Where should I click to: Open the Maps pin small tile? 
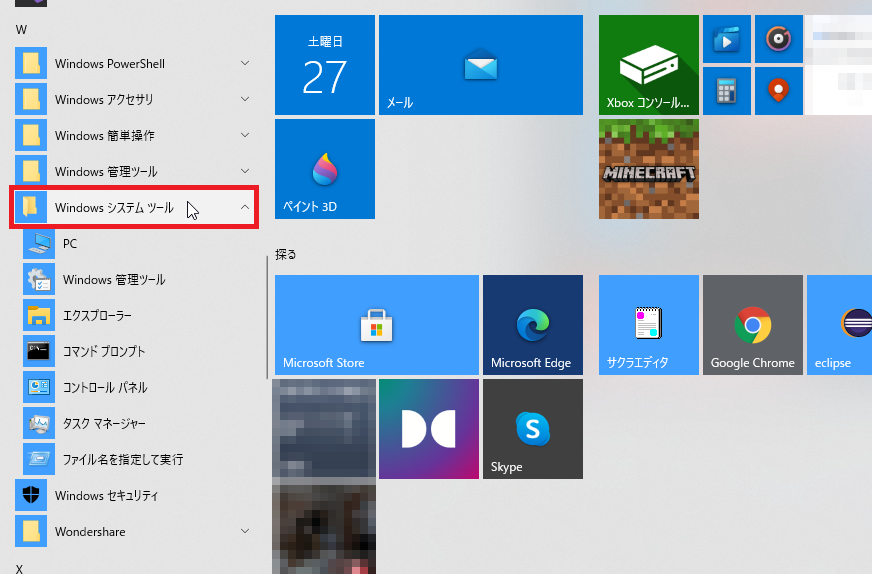(778, 91)
